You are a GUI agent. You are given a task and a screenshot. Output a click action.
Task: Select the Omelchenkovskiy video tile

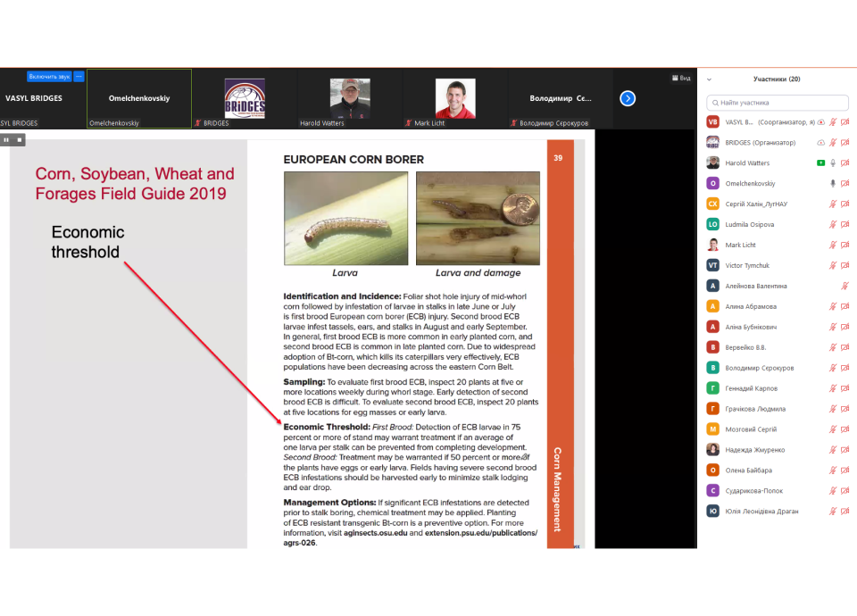tap(139, 98)
